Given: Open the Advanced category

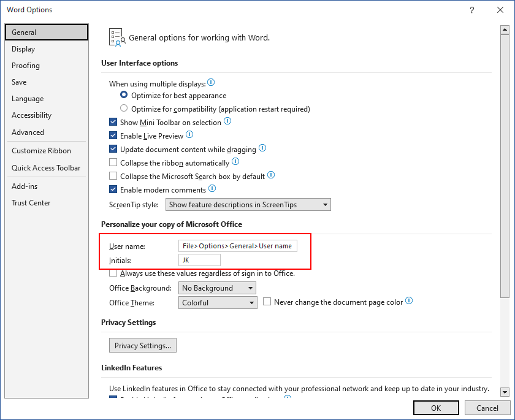Looking at the screenshot, I should click(x=47, y=132).
